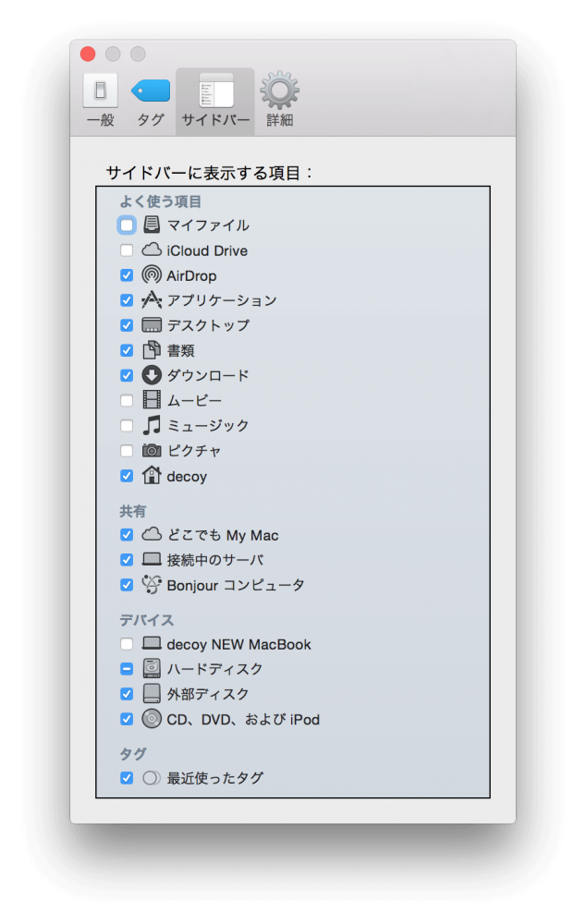Click the AirDrop label text
The height and width of the screenshot is (924, 586).
coord(191,275)
